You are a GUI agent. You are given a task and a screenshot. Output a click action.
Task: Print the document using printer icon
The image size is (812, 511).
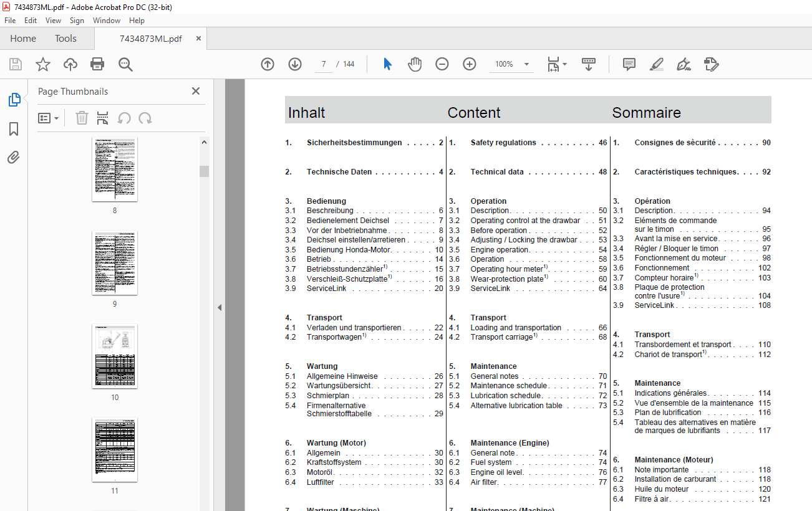click(x=97, y=64)
